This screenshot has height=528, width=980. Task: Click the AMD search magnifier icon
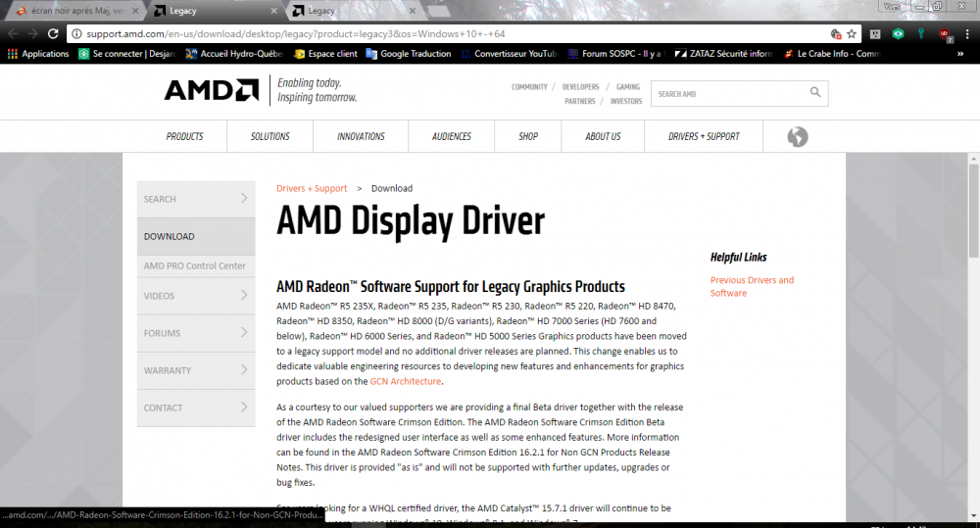(815, 92)
